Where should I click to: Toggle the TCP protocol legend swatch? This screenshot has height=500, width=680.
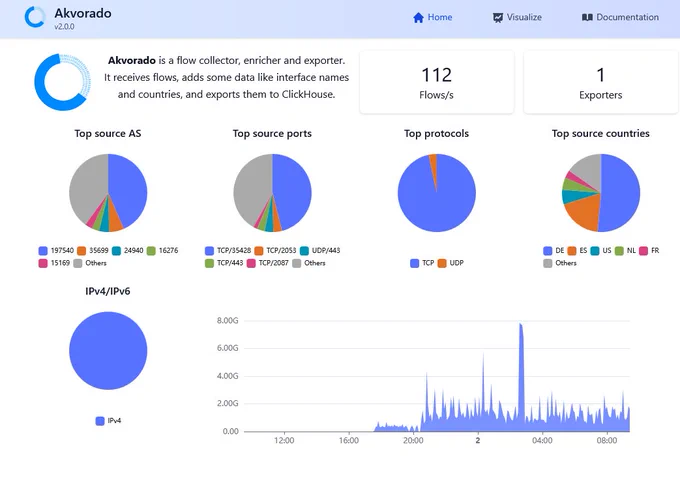[x=414, y=263]
